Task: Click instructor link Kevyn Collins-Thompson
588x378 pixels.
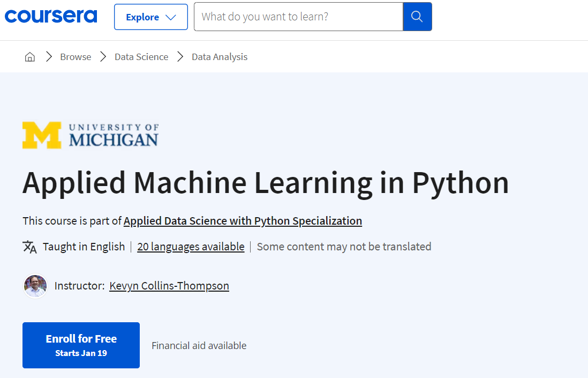Action: click(x=169, y=286)
